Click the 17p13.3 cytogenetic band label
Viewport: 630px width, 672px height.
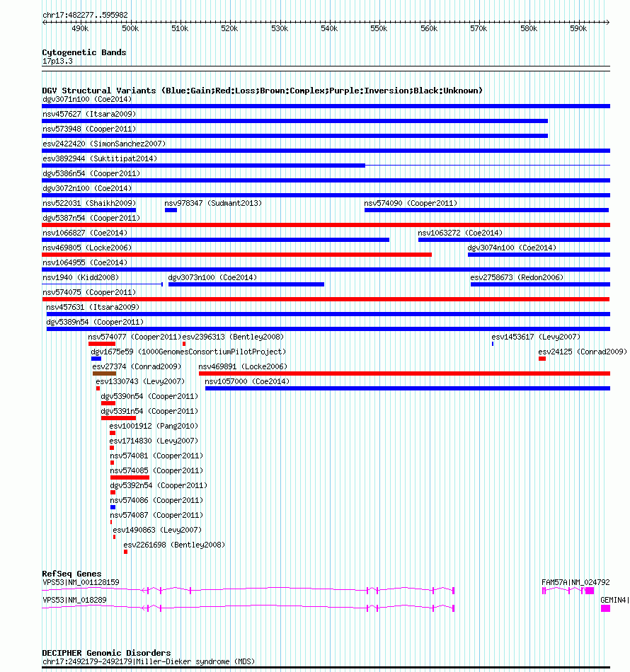57,62
